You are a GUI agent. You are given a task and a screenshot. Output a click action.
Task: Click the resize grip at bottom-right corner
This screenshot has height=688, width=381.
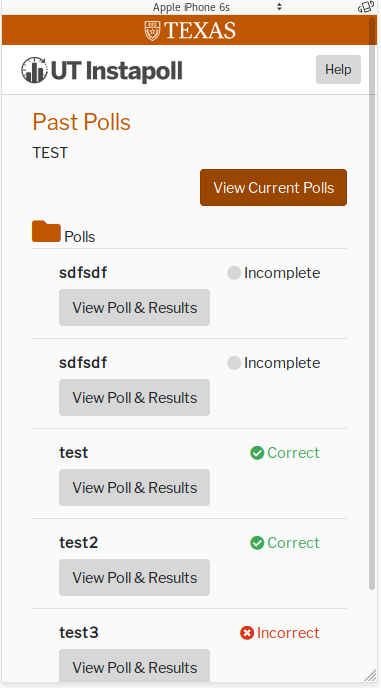click(371, 676)
